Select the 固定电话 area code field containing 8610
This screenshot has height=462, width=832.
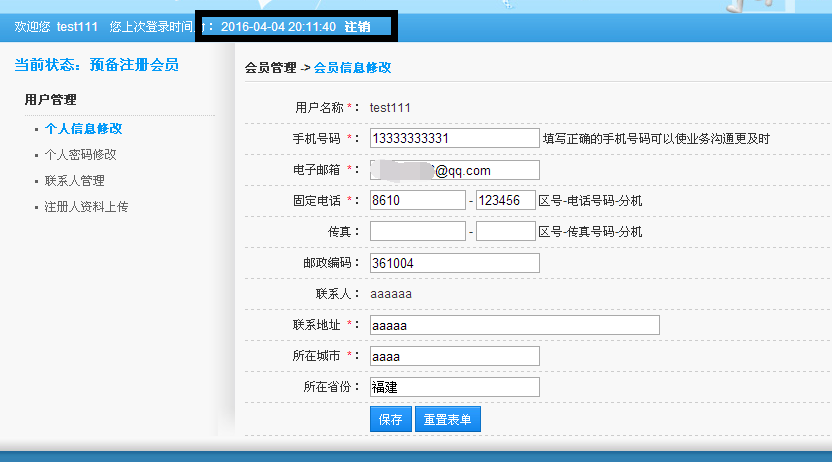pyautogui.click(x=418, y=200)
